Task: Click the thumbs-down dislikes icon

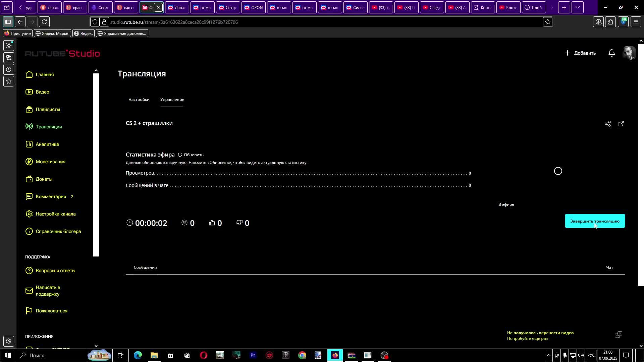Action: (x=239, y=223)
